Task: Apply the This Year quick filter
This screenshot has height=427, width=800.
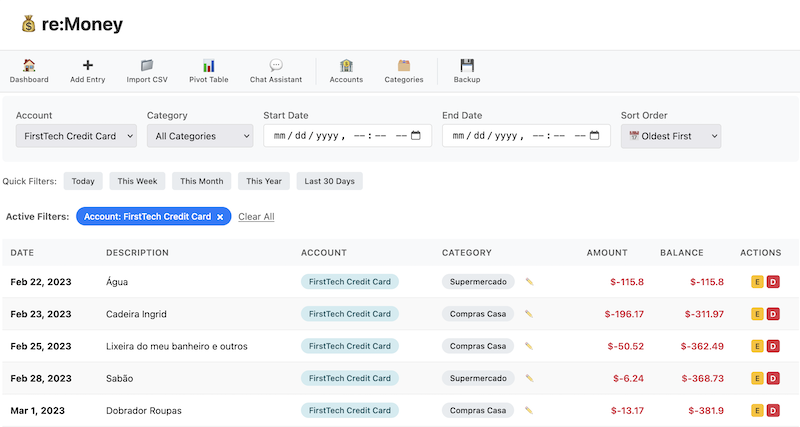Action: coord(264,181)
